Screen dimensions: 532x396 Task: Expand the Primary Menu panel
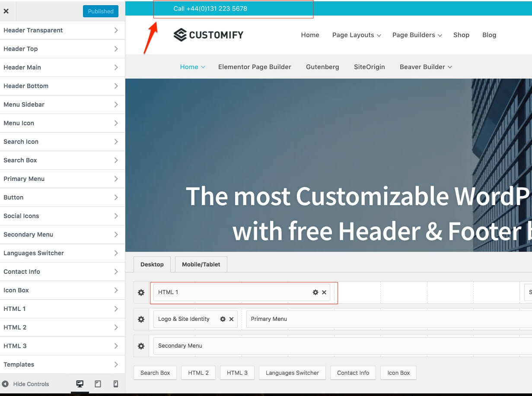tap(63, 178)
